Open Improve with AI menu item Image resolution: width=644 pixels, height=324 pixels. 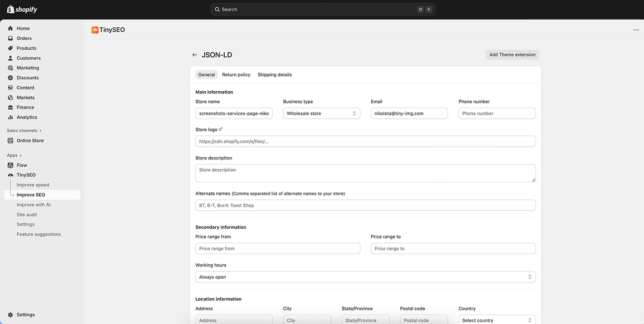point(34,205)
